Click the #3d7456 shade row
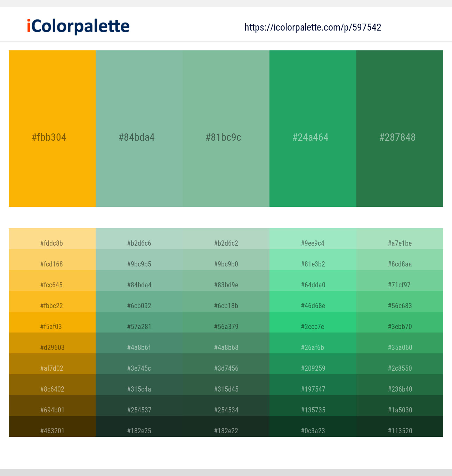 pyautogui.click(x=226, y=364)
